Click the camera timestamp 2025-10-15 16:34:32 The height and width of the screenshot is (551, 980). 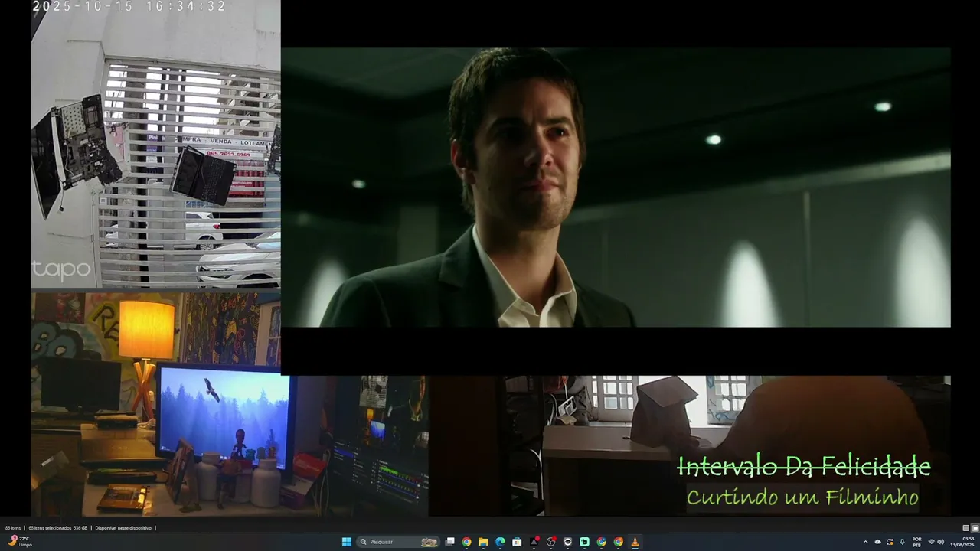coord(129,6)
